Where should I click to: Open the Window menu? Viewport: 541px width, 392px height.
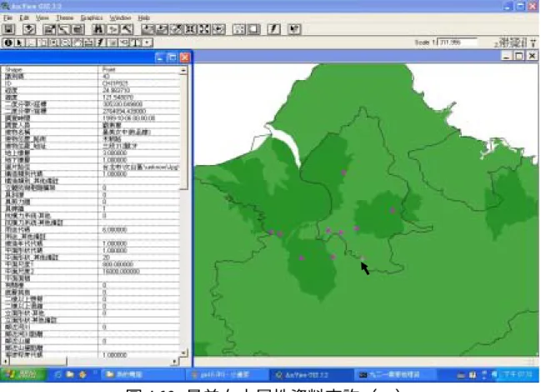(120, 18)
